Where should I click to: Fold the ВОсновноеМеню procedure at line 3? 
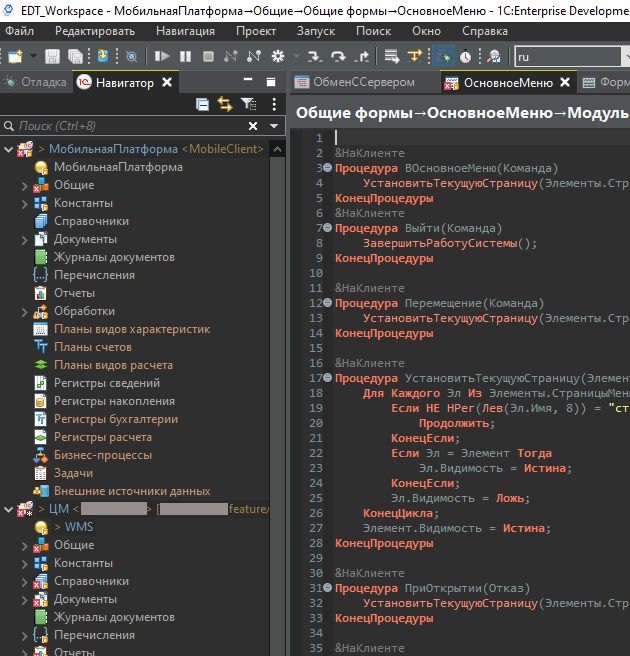(327, 169)
